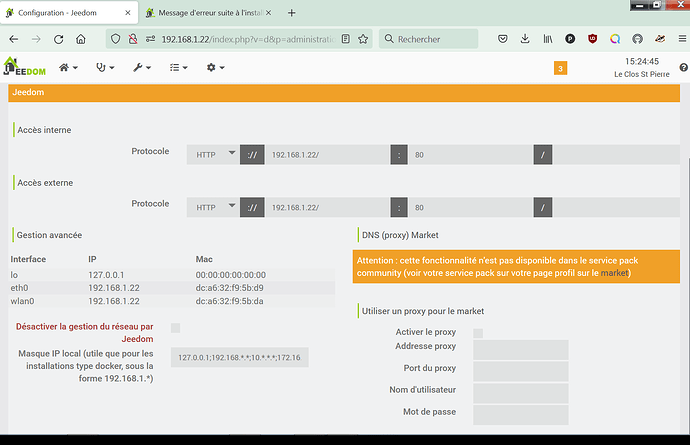Click the Nom d'utilisateur field
The height and width of the screenshot is (445, 690).
pos(521,394)
